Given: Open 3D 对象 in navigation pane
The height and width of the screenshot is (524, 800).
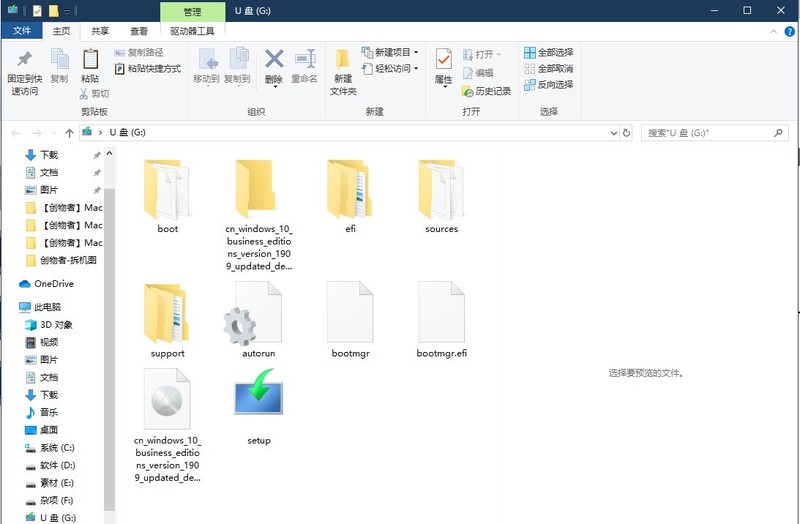Looking at the screenshot, I should (49, 325).
